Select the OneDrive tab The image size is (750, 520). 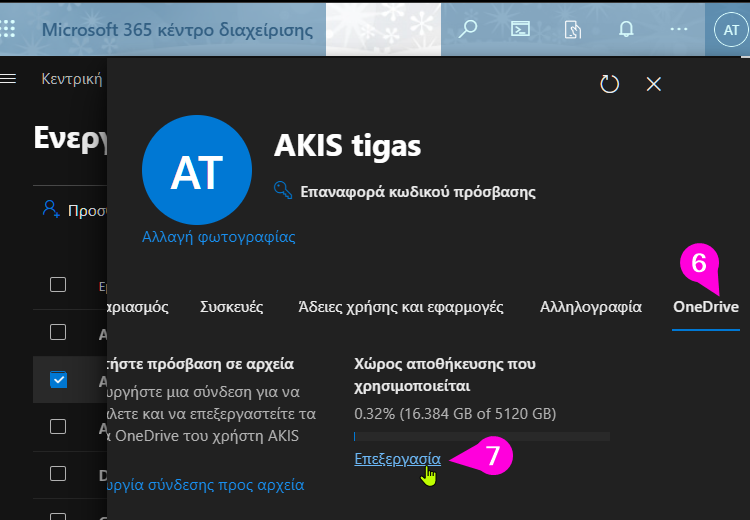tap(706, 307)
